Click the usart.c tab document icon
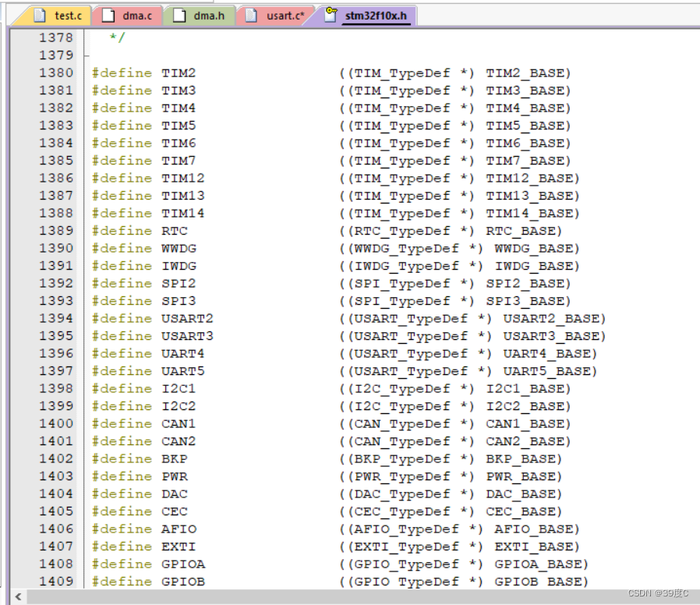 click(251, 15)
